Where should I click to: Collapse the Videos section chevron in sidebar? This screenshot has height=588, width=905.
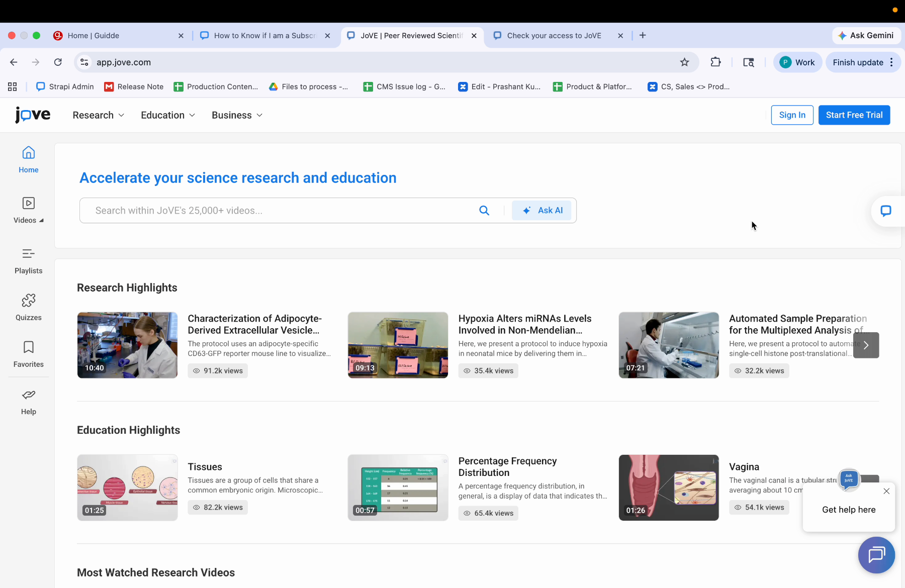point(41,220)
